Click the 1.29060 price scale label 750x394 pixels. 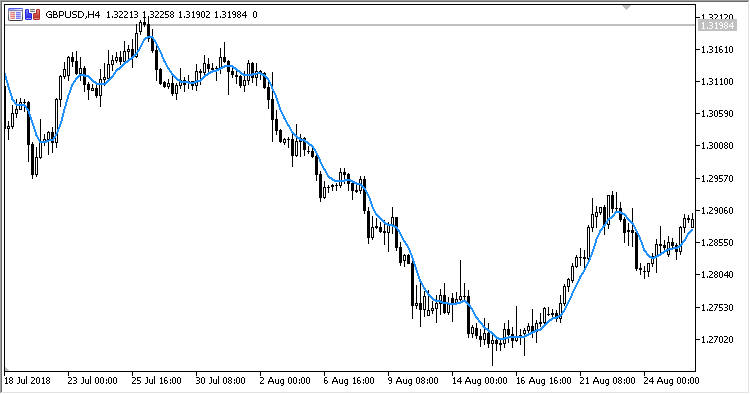pyautogui.click(x=717, y=210)
